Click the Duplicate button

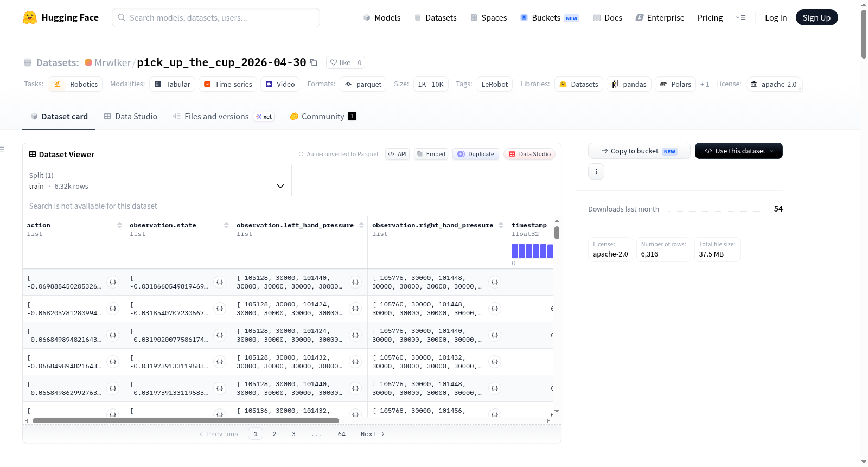[x=476, y=154]
